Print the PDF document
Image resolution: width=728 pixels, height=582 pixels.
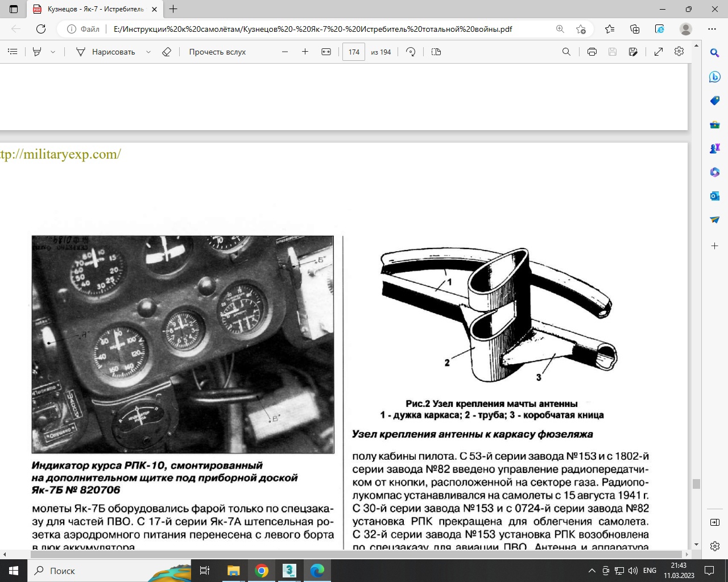[x=592, y=52]
